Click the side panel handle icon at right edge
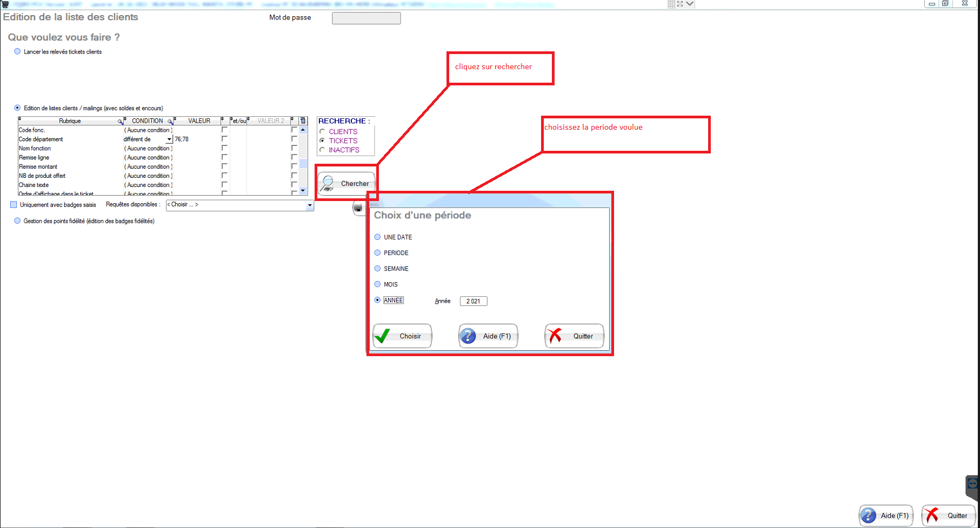The height and width of the screenshot is (528, 980). point(972,484)
